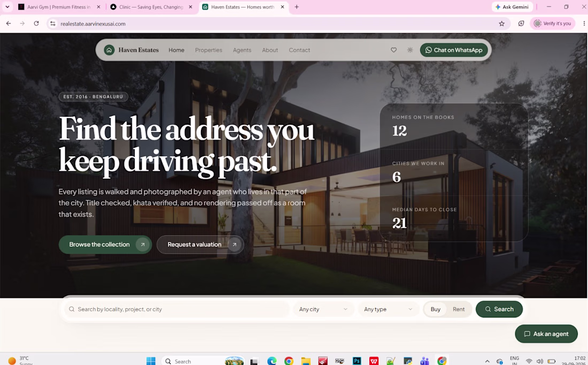Viewport: 588px width, 365px height.
Task: Select the Buy toggle option
Action: click(x=435, y=309)
